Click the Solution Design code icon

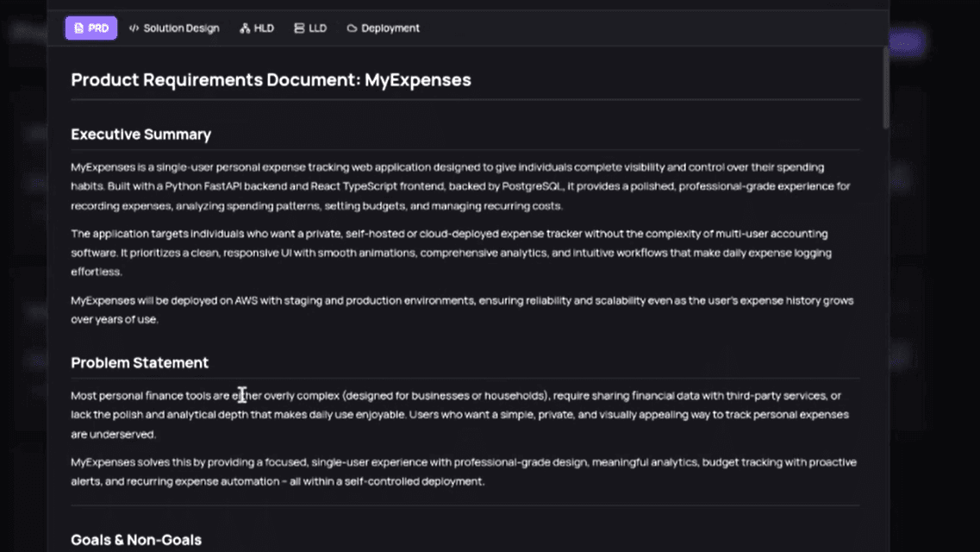click(134, 28)
